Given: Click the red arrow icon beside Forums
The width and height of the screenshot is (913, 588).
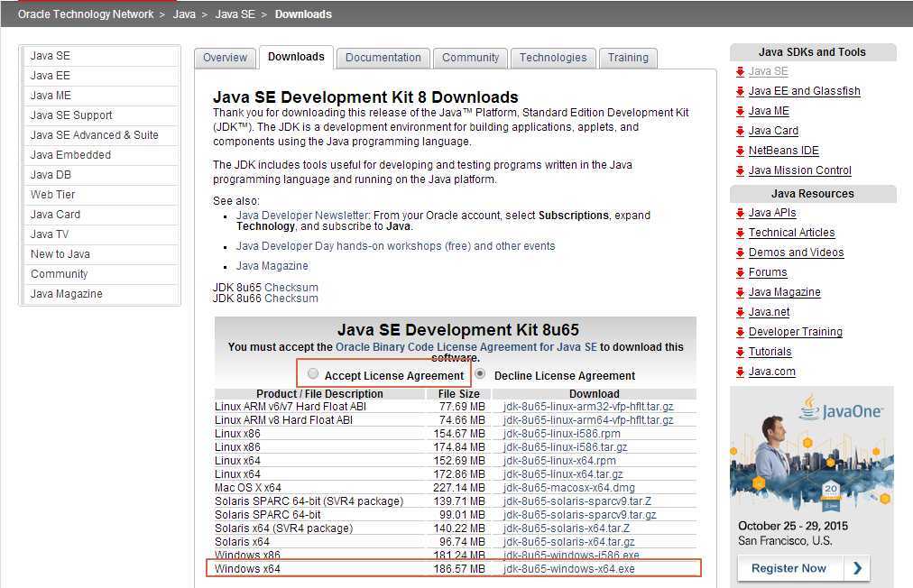Looking at the screenshot, I should [x=740, y=272].
